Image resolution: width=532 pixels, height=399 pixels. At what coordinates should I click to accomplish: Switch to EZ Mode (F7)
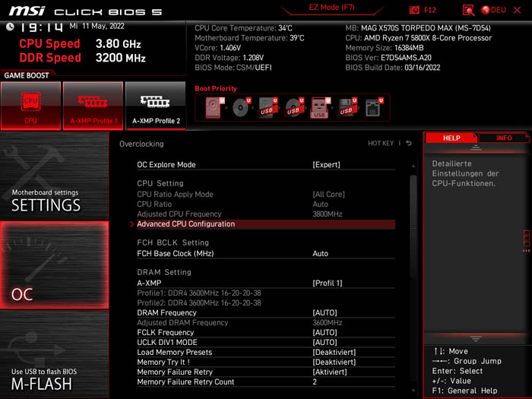(x=331, y=8)
